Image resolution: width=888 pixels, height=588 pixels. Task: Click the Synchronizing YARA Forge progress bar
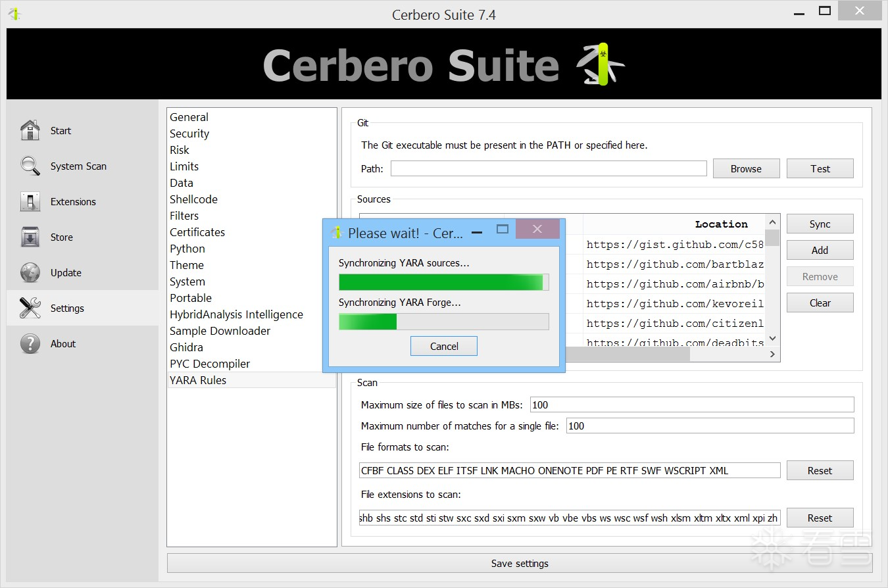click(444, 322)
